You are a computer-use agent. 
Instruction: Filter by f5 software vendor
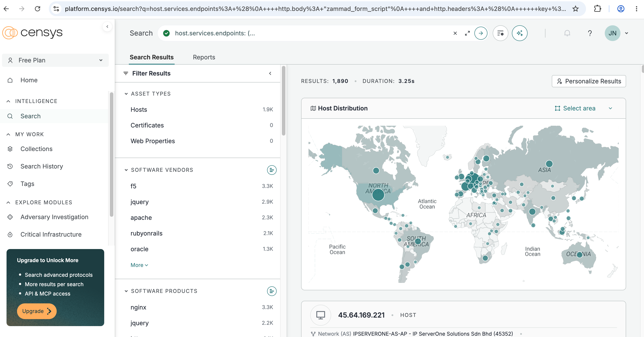202,186
